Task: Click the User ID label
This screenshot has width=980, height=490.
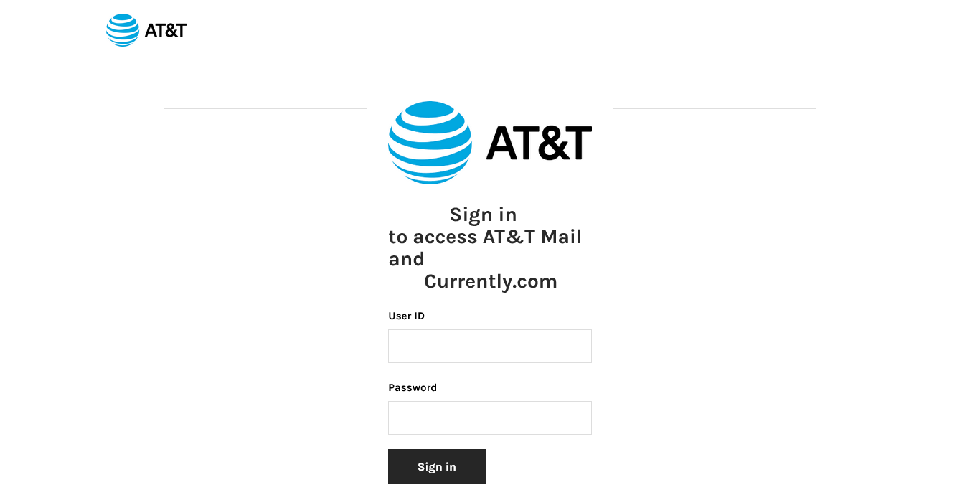Action: pyautogui.click(x=406, y=316)
